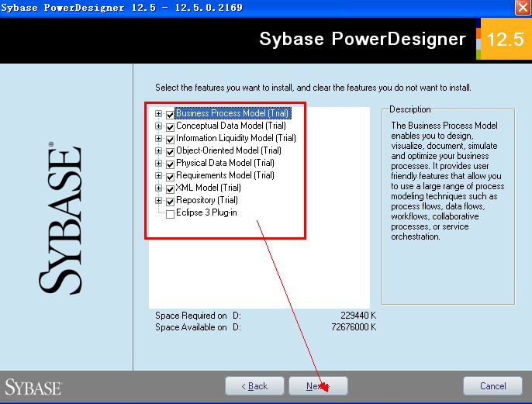532x404 pixels.
Task: Cancel the installation
Action: click(x=492, y=386)
